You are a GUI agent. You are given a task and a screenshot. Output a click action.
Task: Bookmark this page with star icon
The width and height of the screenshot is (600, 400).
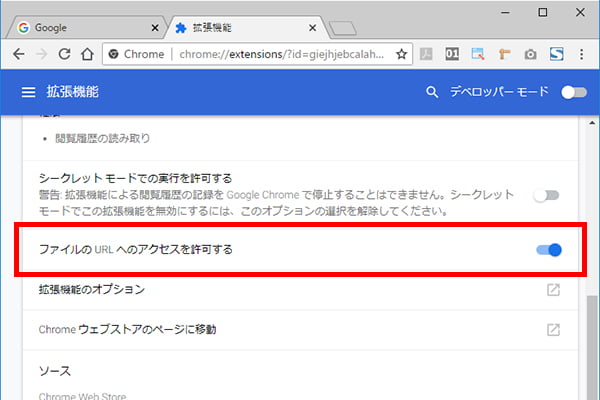tap(401, 53)
